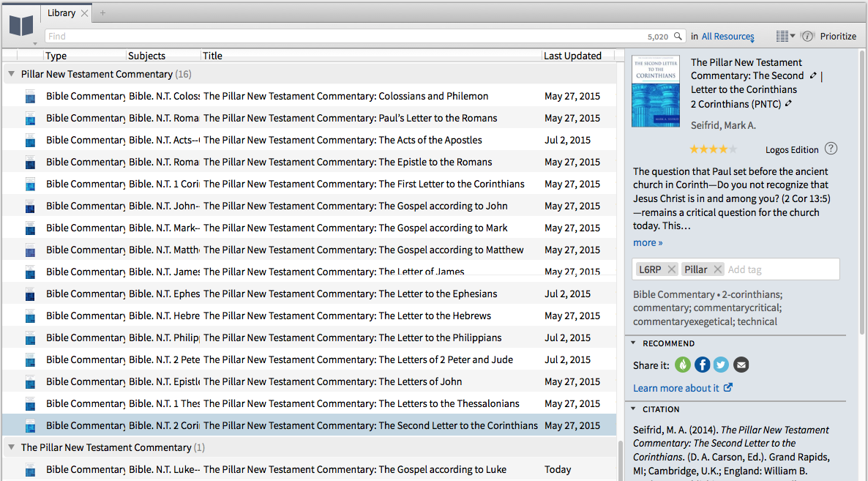Image resolution: width=868 pixels, height=481 pixels.
Task: Collapse the Pillar New Testament Commentary (16) group
Action: coord(11,74)
